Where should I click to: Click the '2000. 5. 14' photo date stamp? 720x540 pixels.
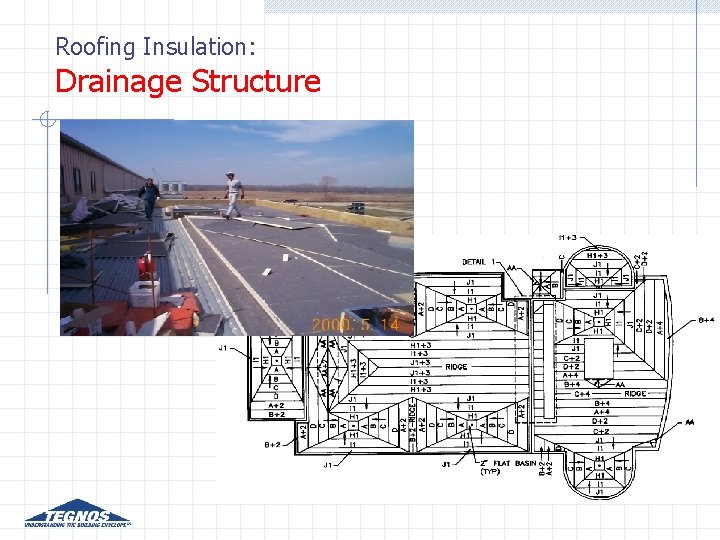tap(355, 325)
